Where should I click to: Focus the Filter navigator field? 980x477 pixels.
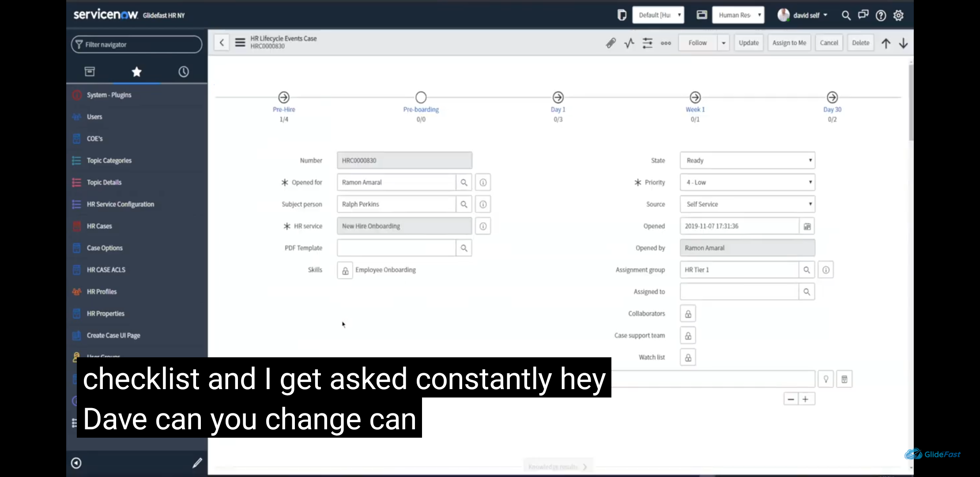coord(137,45)
